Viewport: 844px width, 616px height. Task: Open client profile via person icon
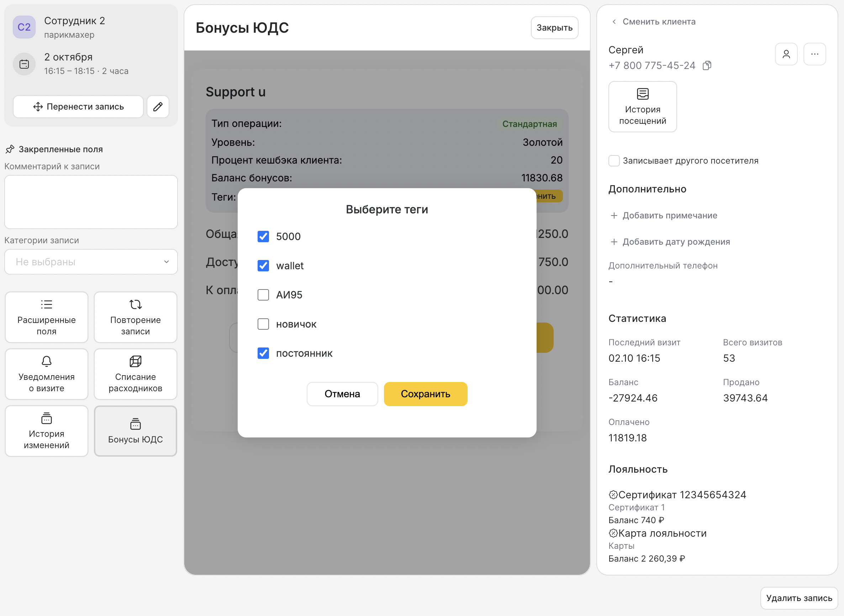pos(786,54)
